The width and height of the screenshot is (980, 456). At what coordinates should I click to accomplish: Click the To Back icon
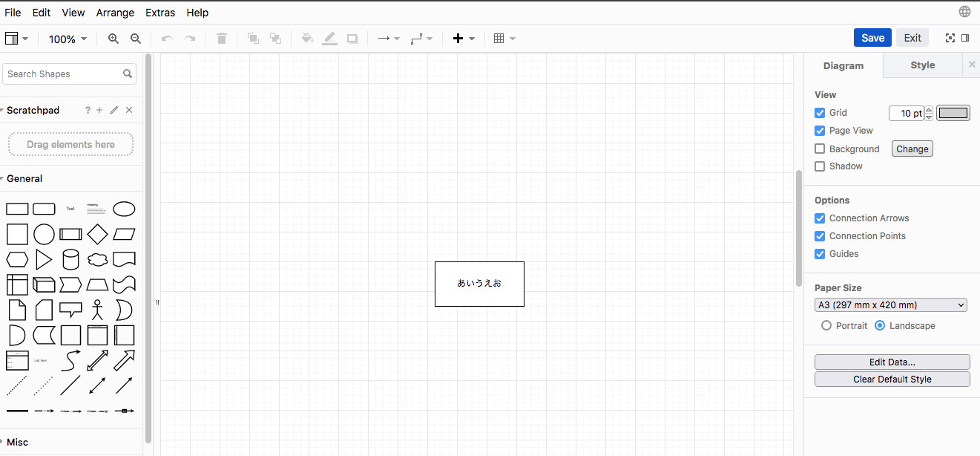tap(275, 39)
